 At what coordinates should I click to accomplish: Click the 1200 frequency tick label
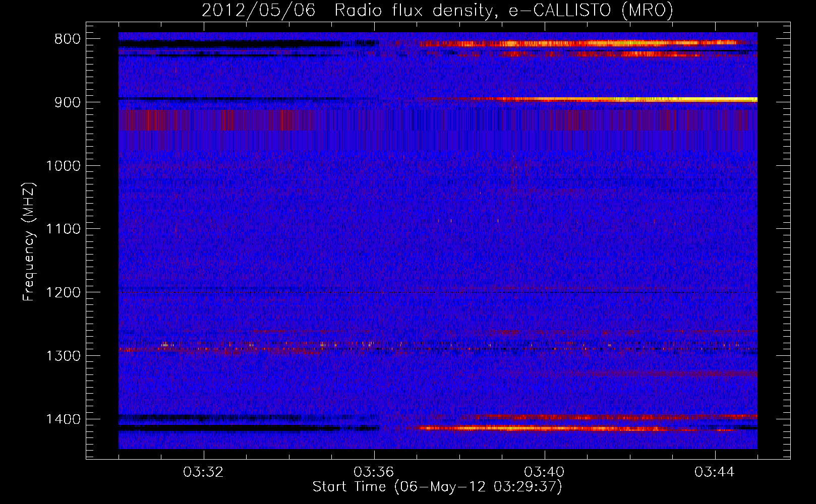[63, 293]
